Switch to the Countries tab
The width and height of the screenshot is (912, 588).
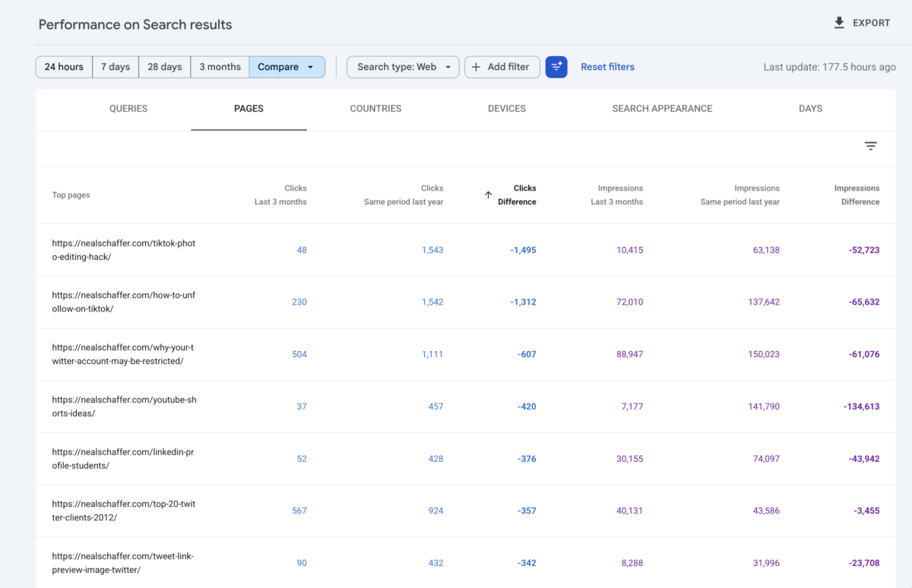[375, 109]
